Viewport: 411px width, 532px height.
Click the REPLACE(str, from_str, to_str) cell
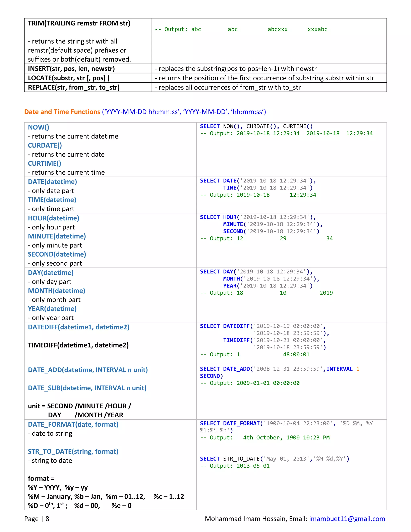73,87
